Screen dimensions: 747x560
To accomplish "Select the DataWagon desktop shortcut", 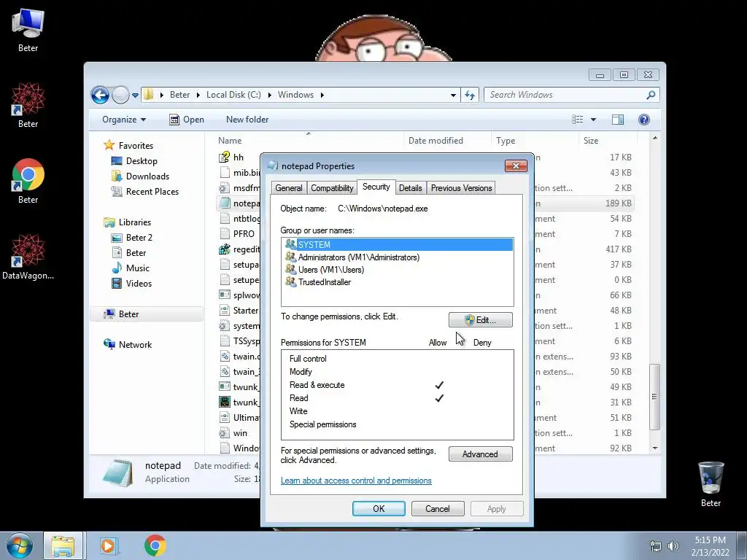I will [28, 257].
